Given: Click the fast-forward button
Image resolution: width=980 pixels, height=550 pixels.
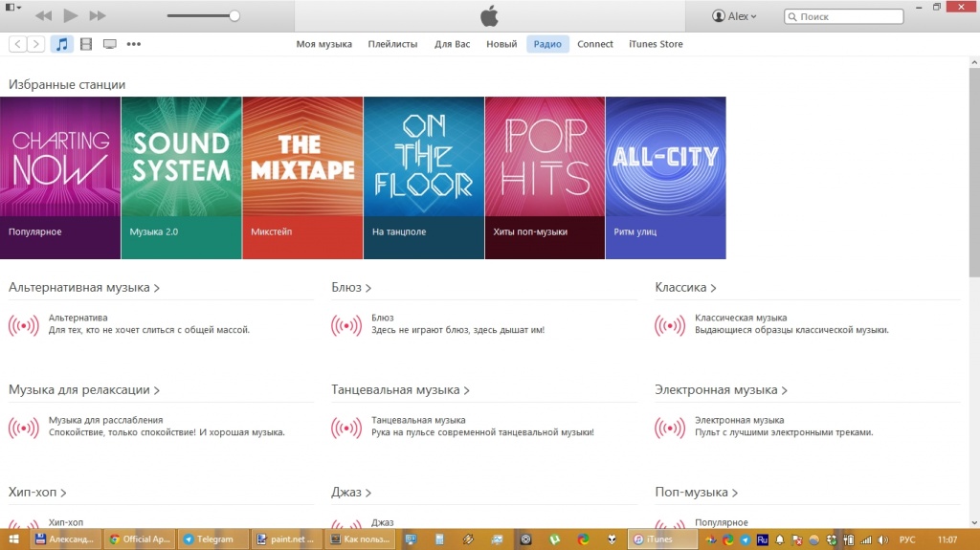Looking at the screenshot, I should pyautogui.click(x=98, y=15).
